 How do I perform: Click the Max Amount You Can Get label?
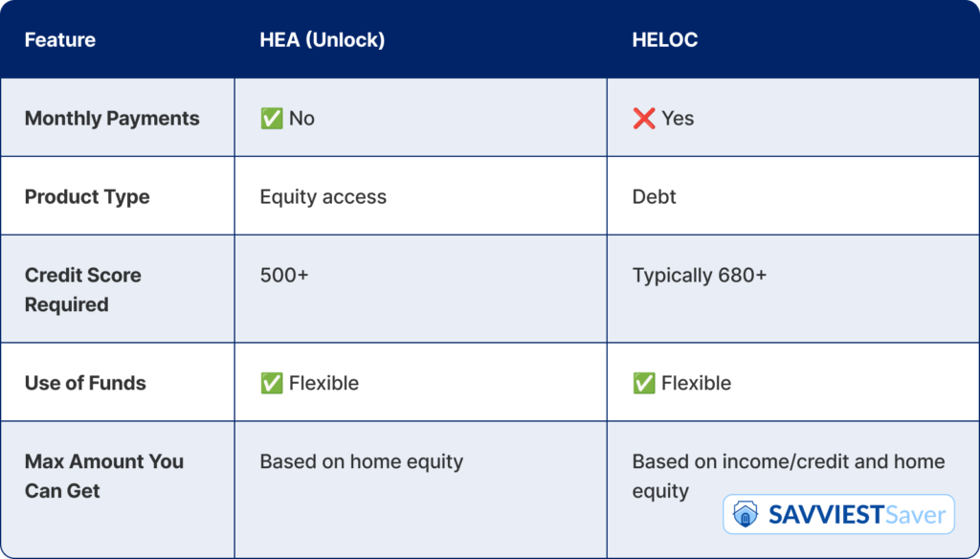click(x=103, y=476)
